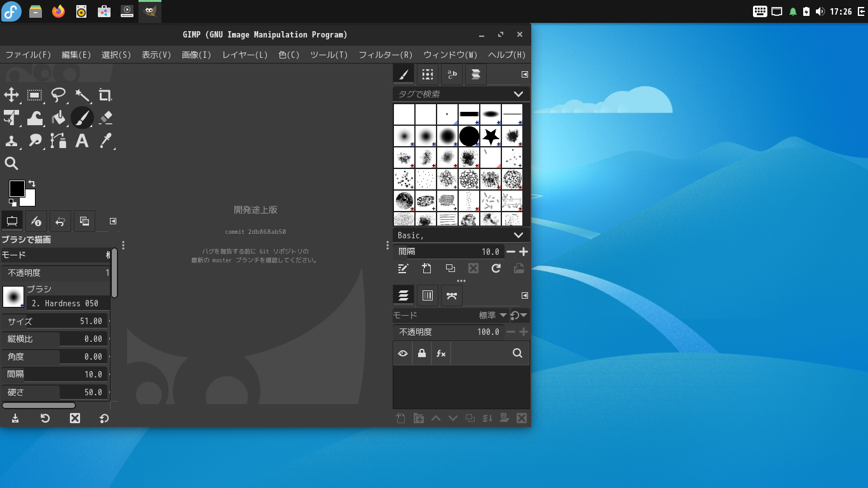
Task: Activate the Paintbrush tool
Action: coord(82,118)
